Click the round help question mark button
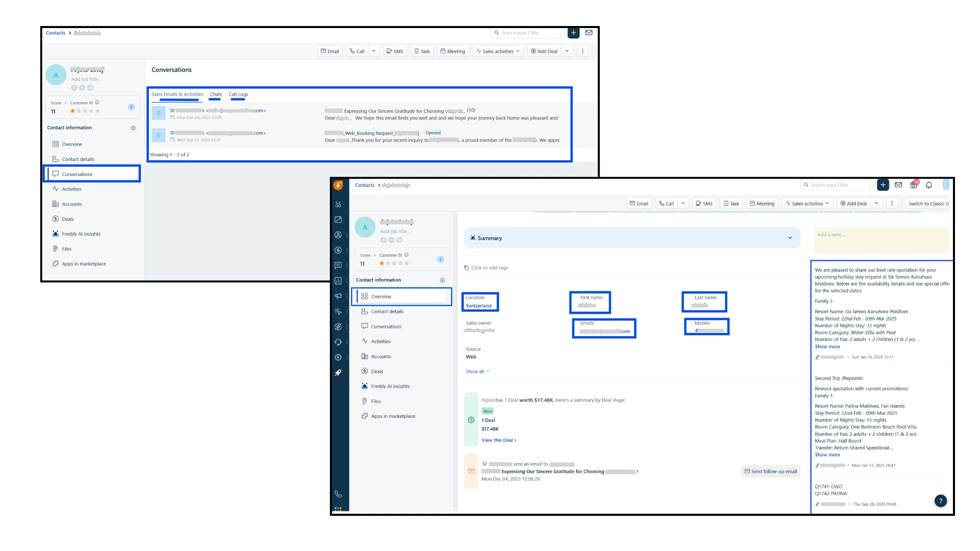980x551 pixels. (x=941, y=501)
